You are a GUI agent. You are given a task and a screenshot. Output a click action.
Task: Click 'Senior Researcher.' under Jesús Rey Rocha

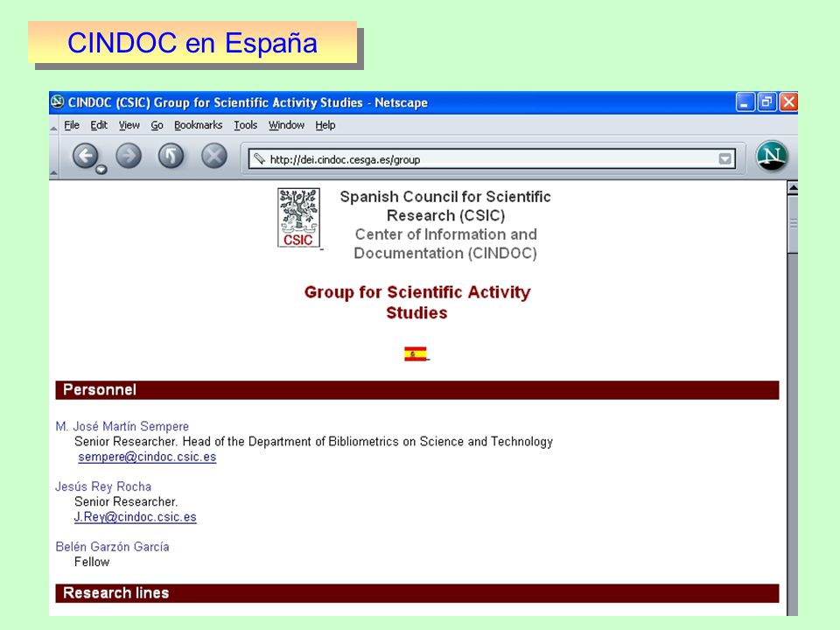point(126,502)
